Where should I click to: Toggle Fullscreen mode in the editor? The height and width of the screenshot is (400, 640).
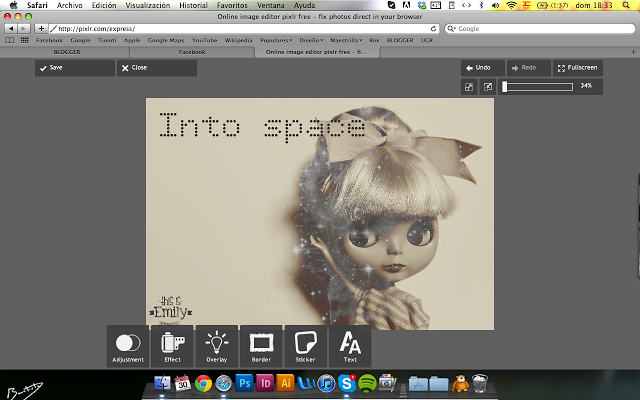[577, 68]
